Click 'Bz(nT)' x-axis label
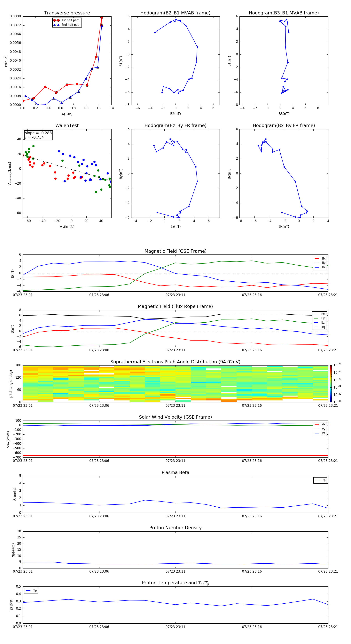Viewport: 351px width, 644px height. click(x=175, y=227)
